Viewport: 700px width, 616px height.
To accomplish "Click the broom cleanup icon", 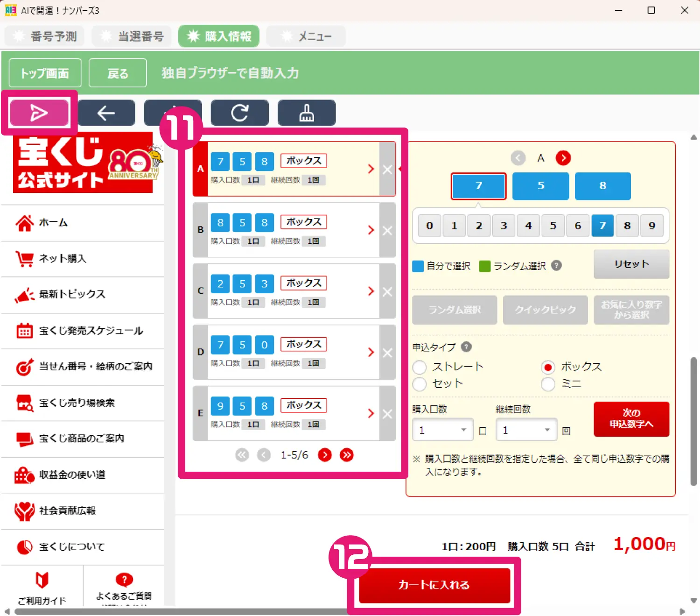I will [306, 113].
